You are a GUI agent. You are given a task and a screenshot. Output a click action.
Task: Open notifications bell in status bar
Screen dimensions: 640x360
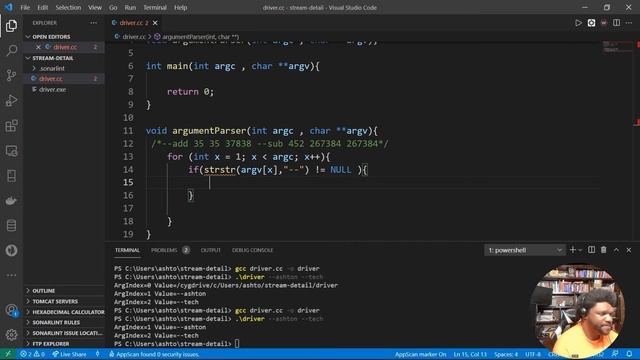click(629, 354)
